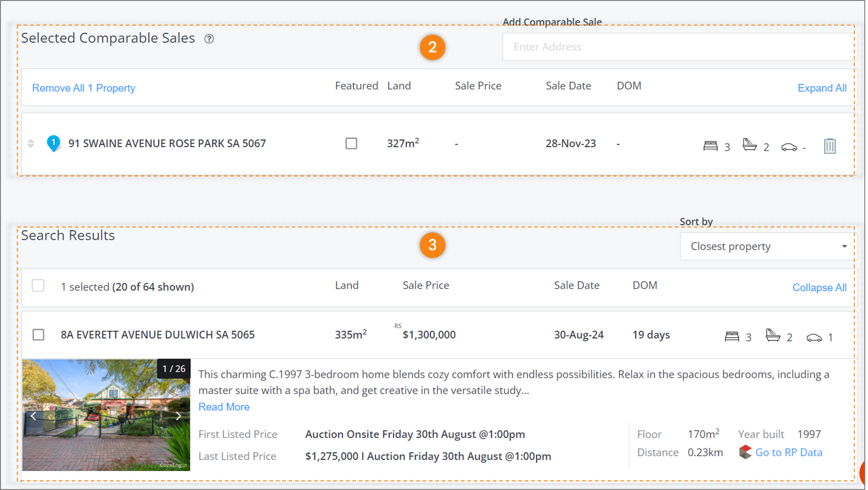868x490 pixels.
Task: Click bathroom icon in 91 Swaine Avenue row
Action: [x=749, y=145]
